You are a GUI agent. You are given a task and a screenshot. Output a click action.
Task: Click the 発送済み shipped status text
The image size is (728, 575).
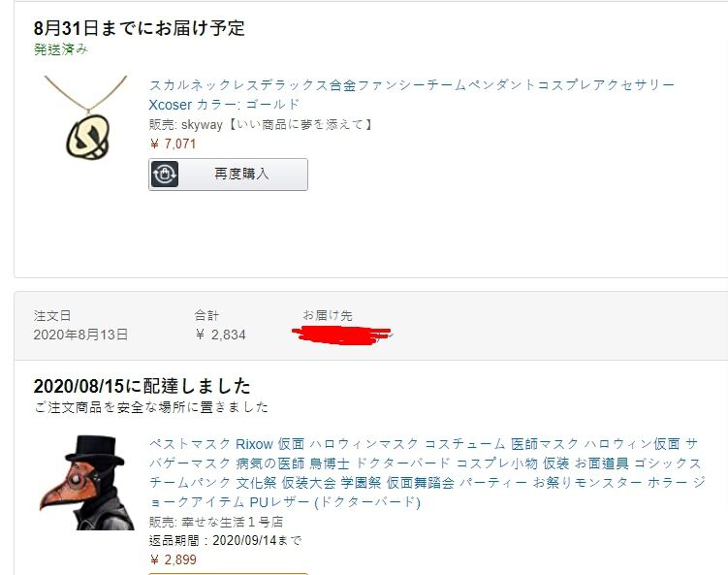pyautogui.click(x=60, y=49)
